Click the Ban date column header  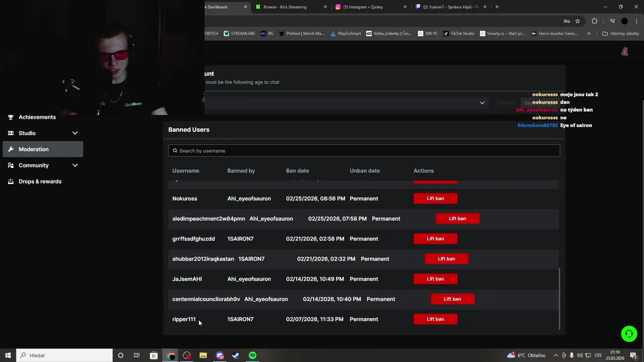tap(297, 171)
